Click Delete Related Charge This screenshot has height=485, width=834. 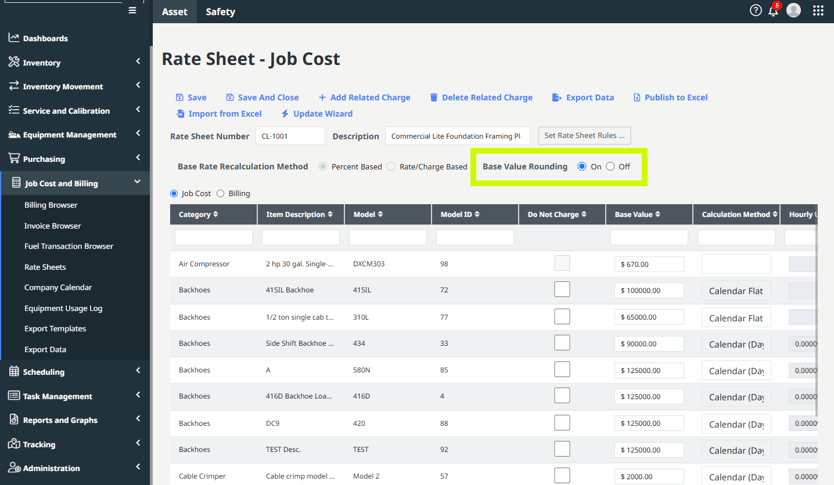click(x=481, y=97)
